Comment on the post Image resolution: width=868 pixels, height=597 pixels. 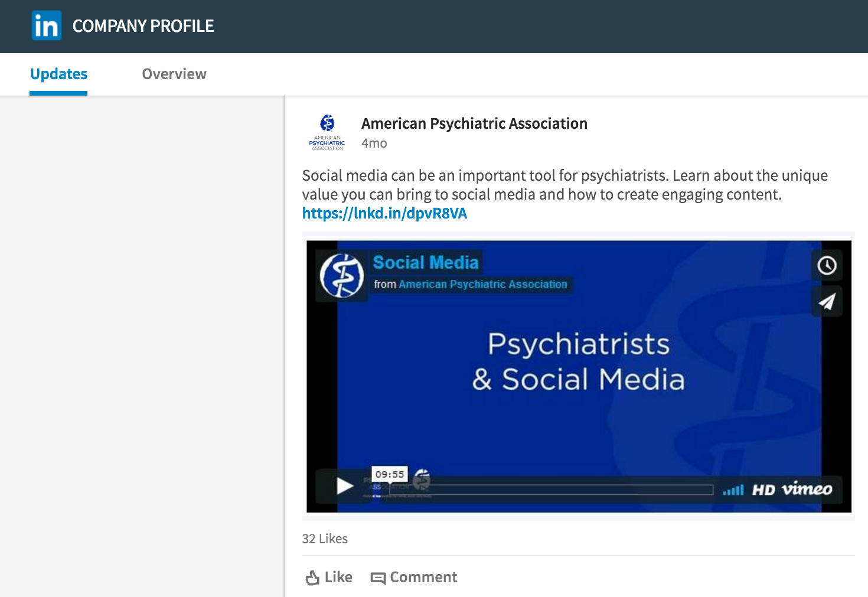click(x=414, y=577)
